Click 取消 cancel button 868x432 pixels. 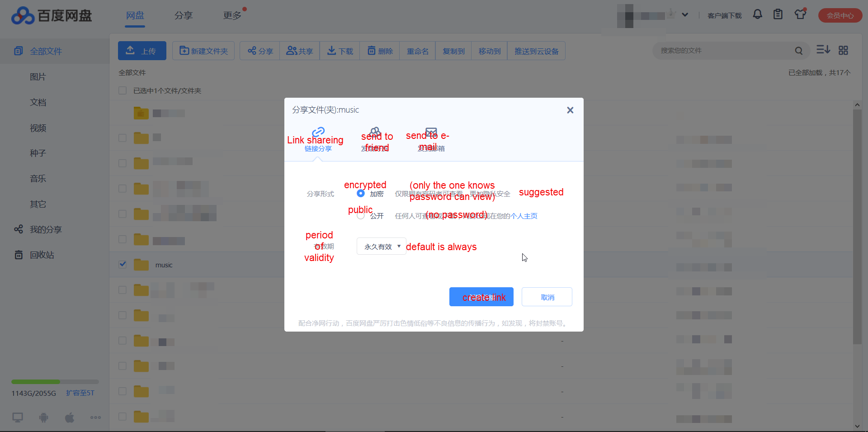[x=547, y=297]
